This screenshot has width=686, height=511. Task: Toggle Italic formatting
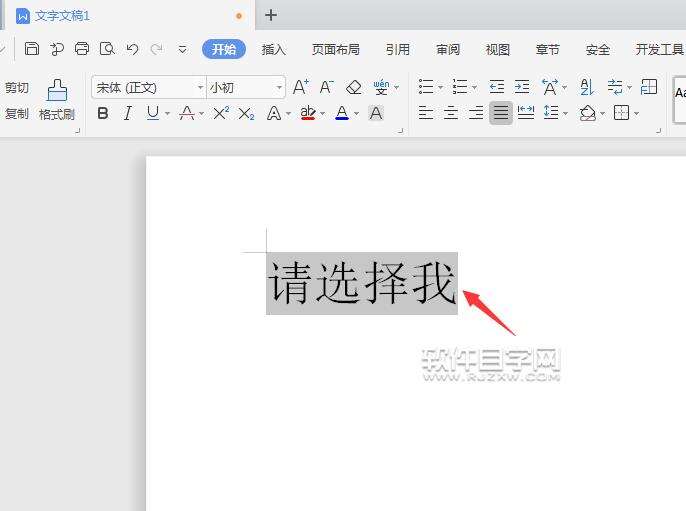point(128,113)
